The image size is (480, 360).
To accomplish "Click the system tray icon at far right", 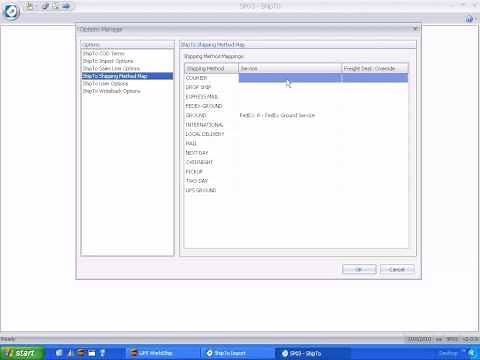I will pyautogui.click(x=472, y=353).
